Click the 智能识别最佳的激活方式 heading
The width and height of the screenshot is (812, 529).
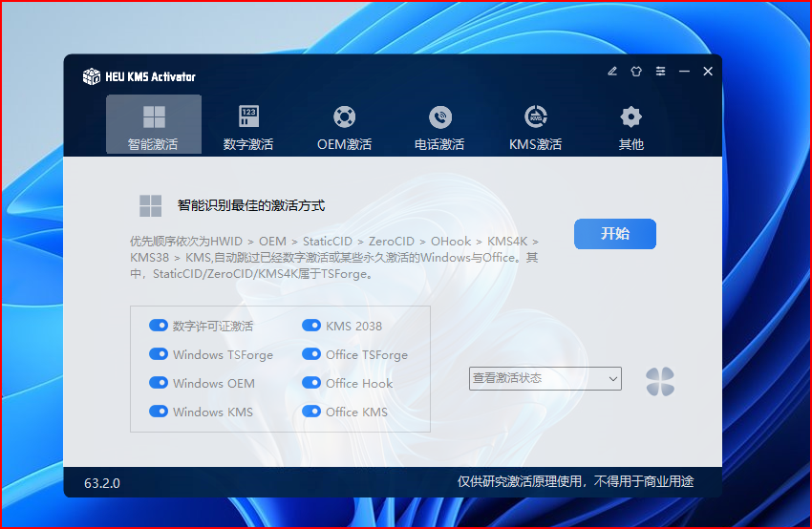251,205
